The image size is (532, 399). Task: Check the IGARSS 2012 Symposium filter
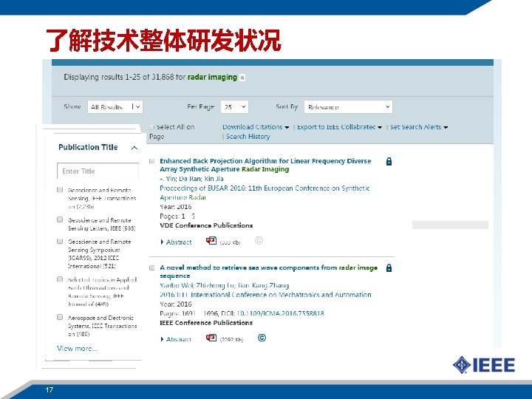[60, 241]
